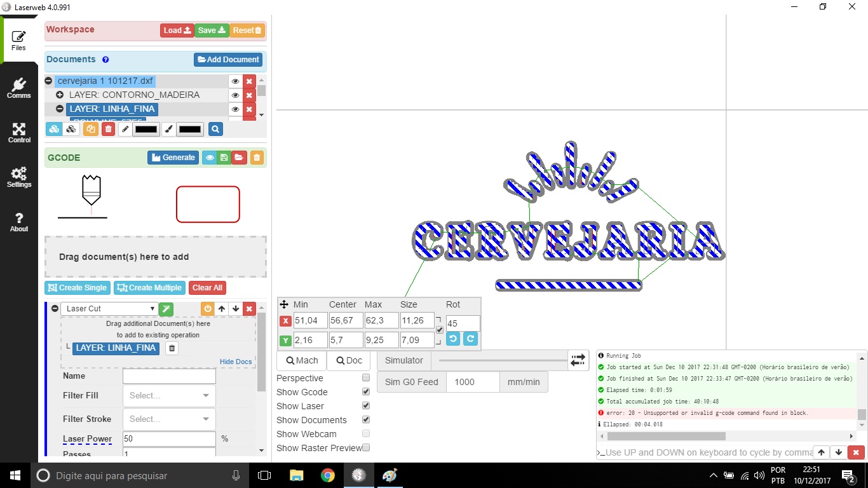Toggle visibility of LINHA_FINA layer
868x488 pixels.
click(x=235, y=109)
